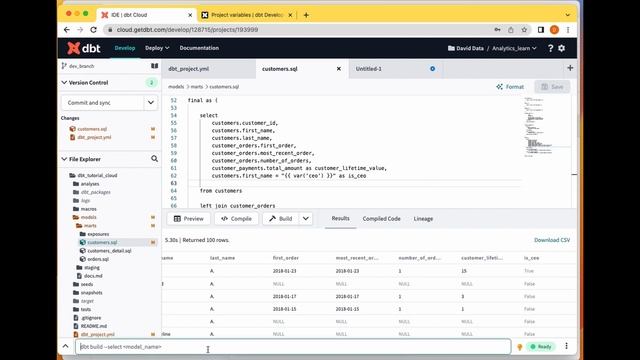Switch to the Lineage tab

423,219
